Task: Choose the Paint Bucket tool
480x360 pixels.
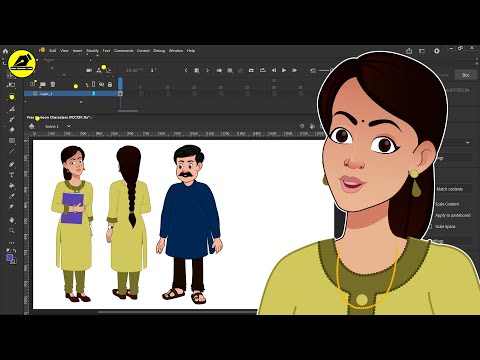Action: point(12,185)
